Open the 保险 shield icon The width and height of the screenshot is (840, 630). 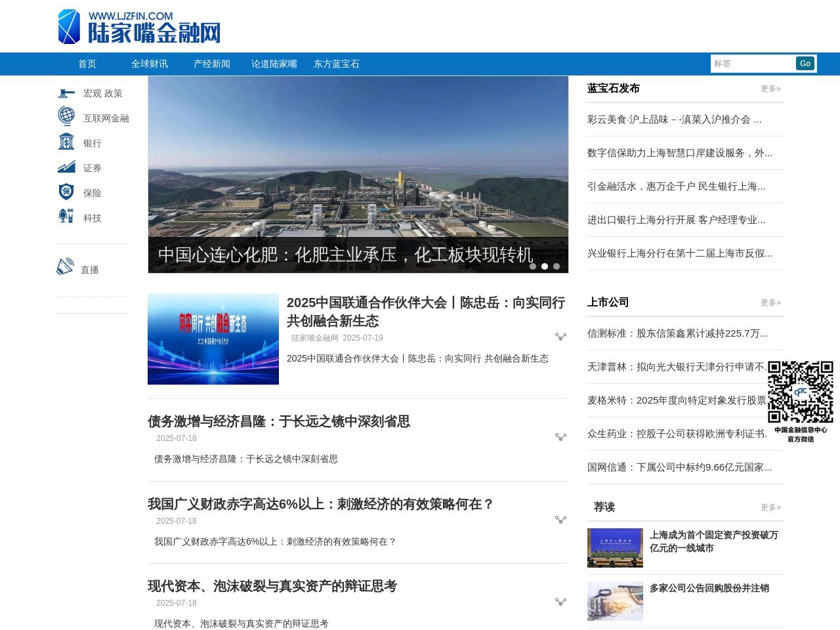point(67,192)
